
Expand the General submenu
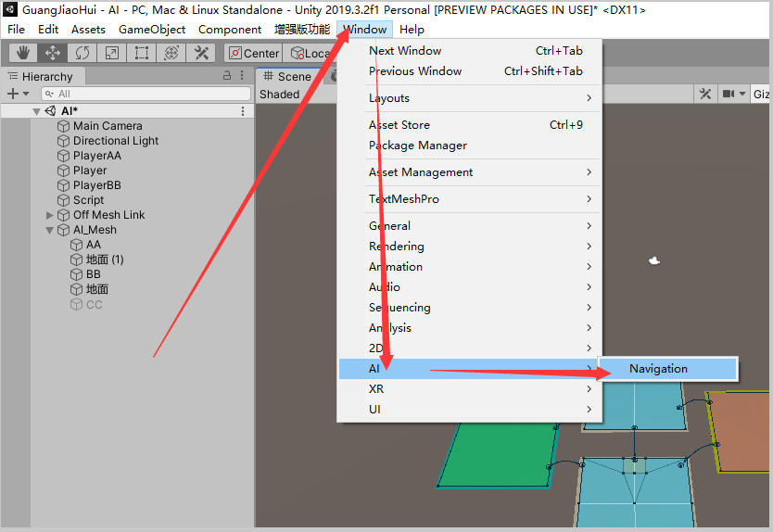click(469, 226)
